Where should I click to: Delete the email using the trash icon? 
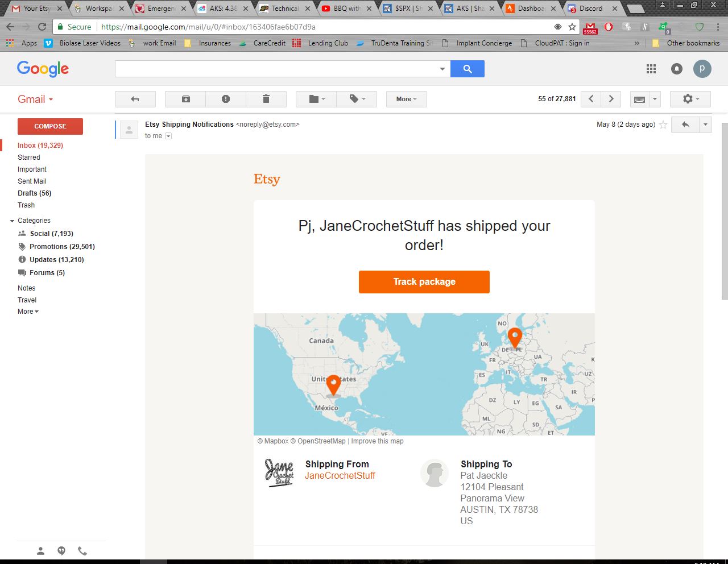pos(266,99)
